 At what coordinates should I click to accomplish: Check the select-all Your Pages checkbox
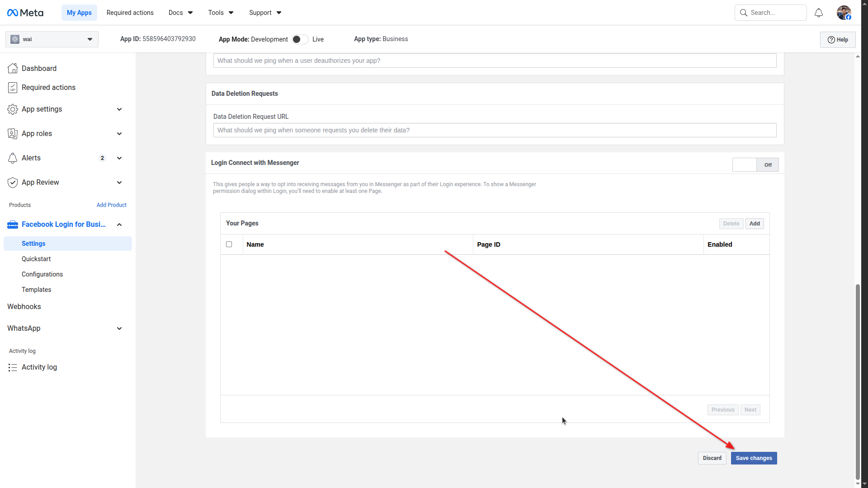(x=229, y=244)
